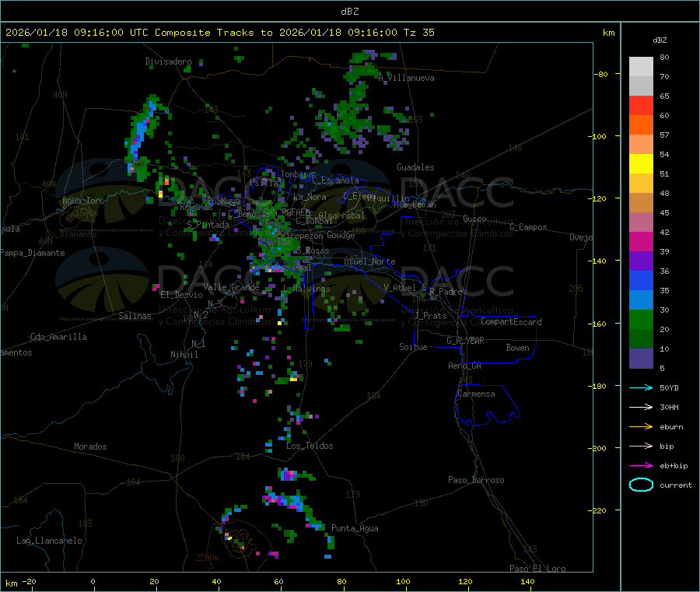Click the 'C_Campos' location label

coord(529,227)
